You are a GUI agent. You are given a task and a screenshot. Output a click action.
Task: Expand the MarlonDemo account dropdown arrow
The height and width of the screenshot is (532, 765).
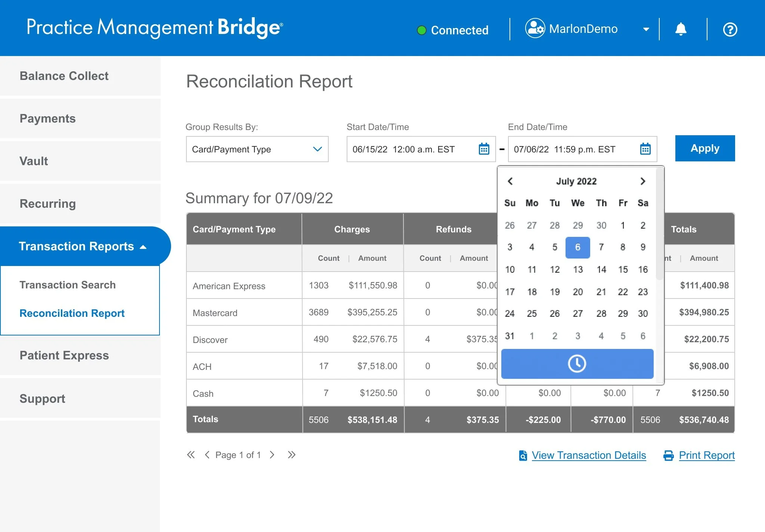click(x=646, y=30)
